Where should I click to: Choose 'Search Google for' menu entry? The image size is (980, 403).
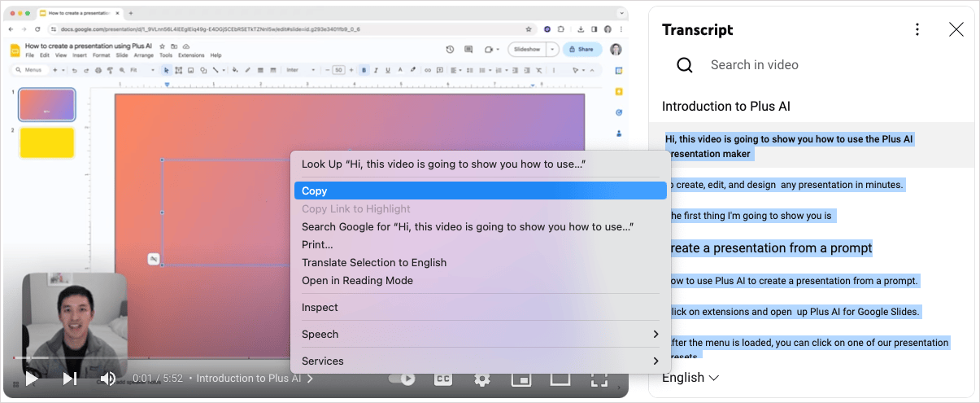pos(480,226)
